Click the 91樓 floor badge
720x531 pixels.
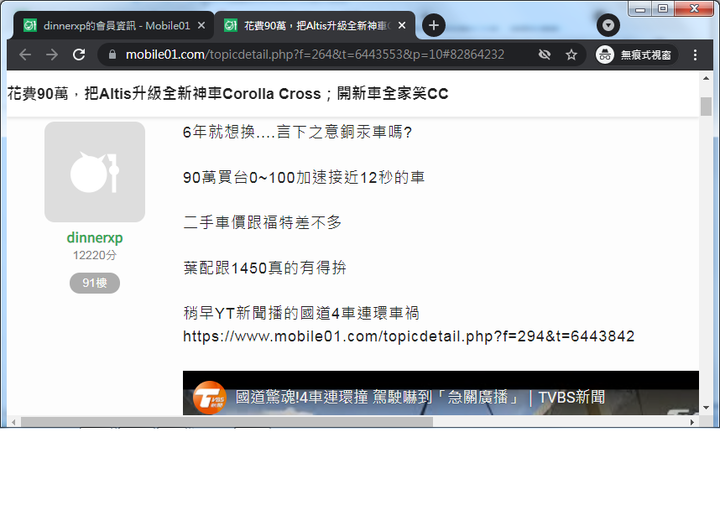click(x=95, y=283)
